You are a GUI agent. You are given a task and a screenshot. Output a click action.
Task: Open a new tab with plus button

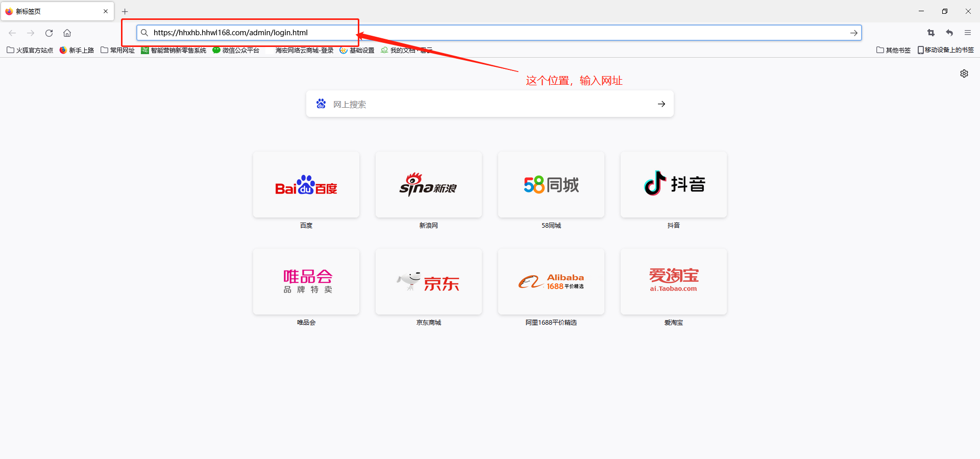[125, 11]
